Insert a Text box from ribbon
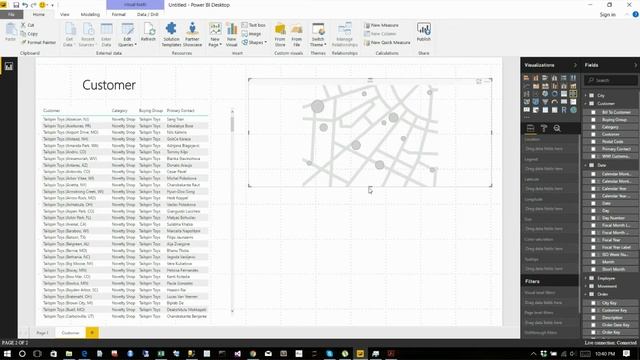This screenshot has height=360, width=640. click(253, 25)
